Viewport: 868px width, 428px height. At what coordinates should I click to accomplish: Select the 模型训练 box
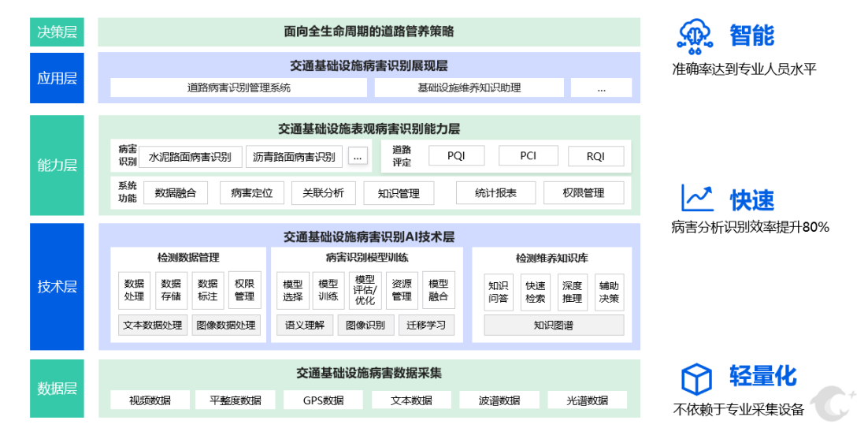click(328, 290)
